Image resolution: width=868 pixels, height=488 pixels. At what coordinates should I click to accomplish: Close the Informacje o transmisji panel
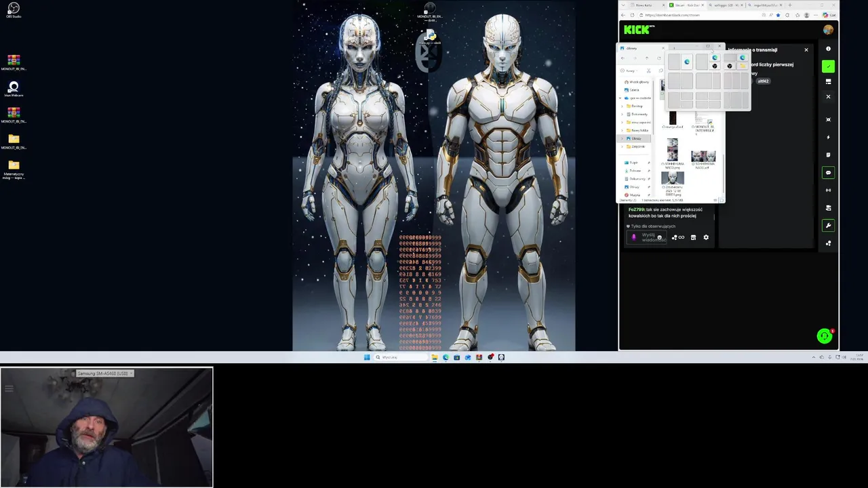coord(806,49)
